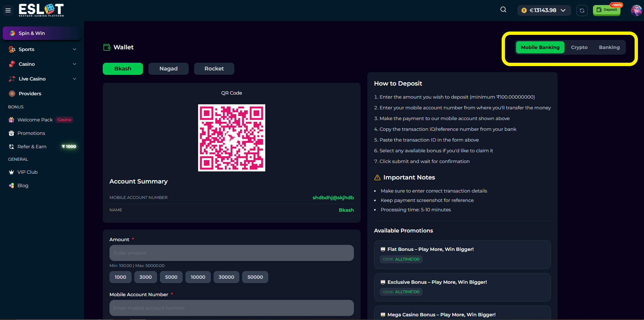Image resolution: width=644 pixels, height=320 pixels.
Task: Switch to the Banking tab
Action: tap(609, 47)
